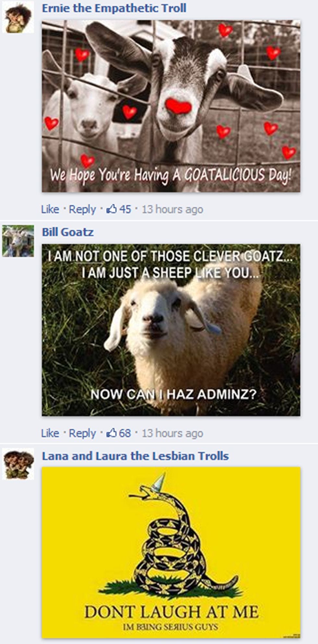The width and height of the screenshot is (318, 644).
Task: Open timestamp on Bill Goatz's comment
Action: (172, 433)
